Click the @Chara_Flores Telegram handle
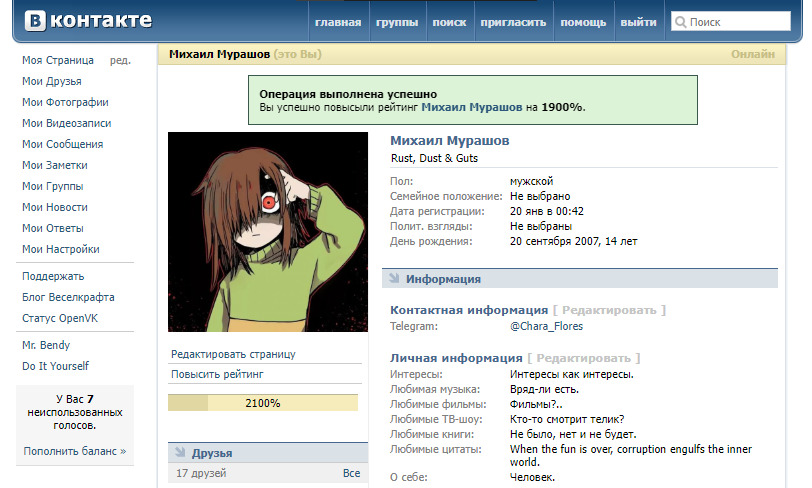Image resolution: width=812 pixels, height=488 pixels. 546,326
